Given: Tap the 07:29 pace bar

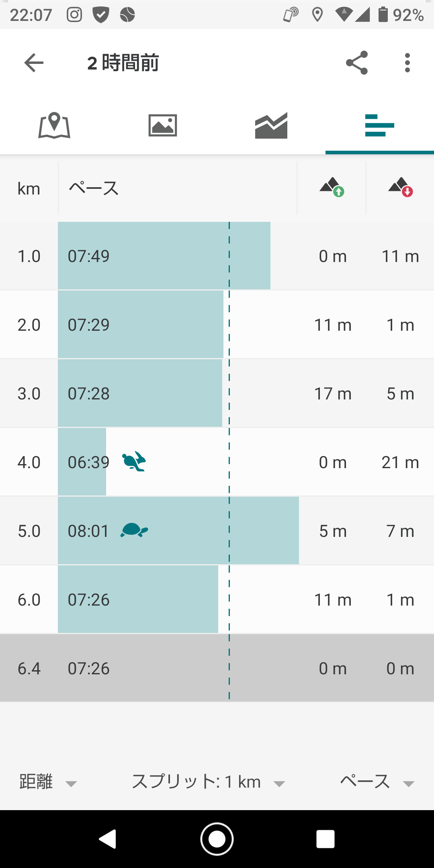Looking at the screenshot, I should tap(140, 324).
